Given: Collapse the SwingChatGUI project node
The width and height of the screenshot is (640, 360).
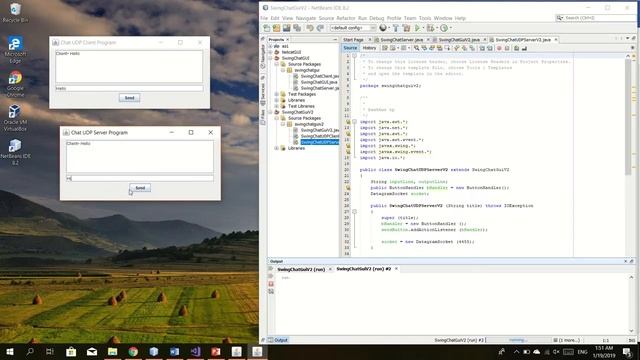Looking at the screenshot, I should click(x=270, y=58).
